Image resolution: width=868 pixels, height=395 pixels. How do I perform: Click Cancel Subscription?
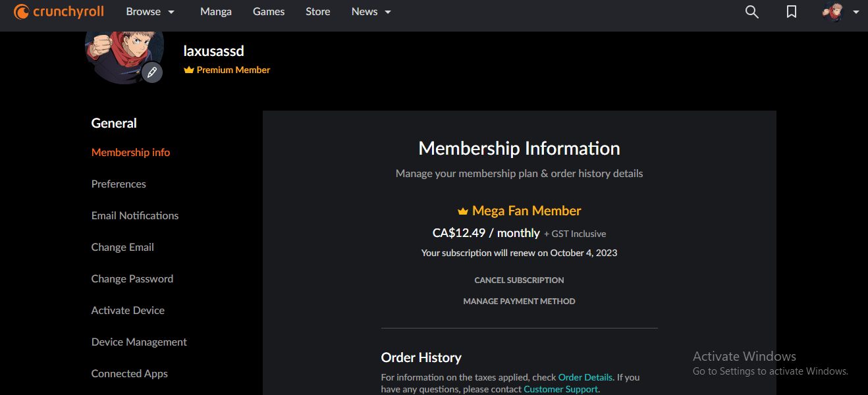click(519, 280)
